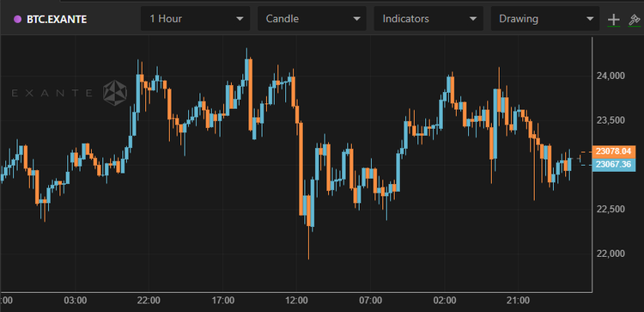Click the 17:00 time axis label

[222, 301]
